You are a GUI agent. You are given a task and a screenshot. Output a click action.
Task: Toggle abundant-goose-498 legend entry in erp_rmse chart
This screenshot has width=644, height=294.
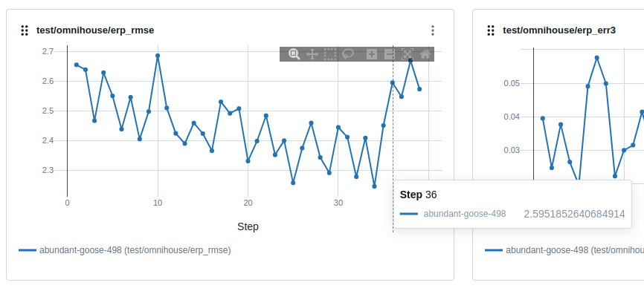(125, 250)
